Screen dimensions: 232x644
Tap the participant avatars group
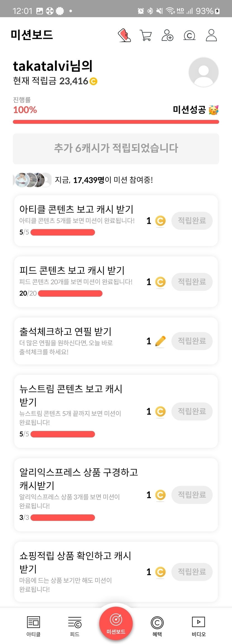click(32, 180)
